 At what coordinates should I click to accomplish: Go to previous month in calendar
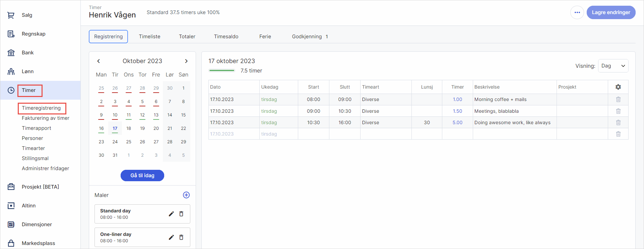coord(99,61)
